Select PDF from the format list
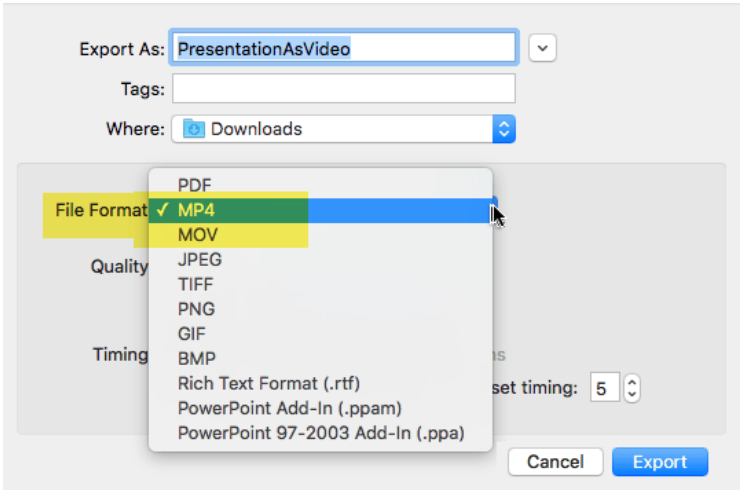The image size is (740, 492). tap(194, 185)
